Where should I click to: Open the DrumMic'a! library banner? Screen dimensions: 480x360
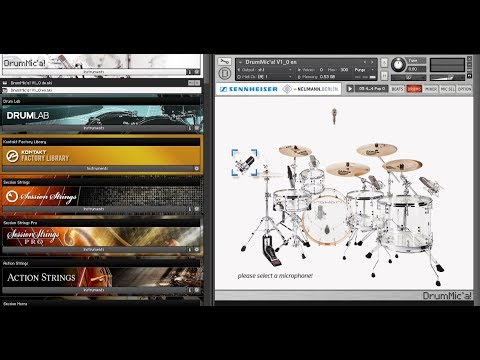click(x=101, y=62)
